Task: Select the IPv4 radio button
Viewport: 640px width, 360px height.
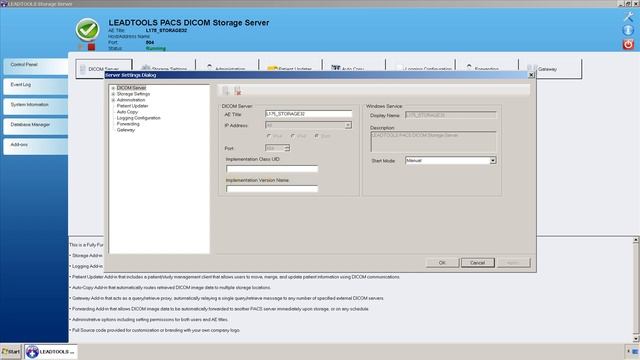Action: (269, 136)
